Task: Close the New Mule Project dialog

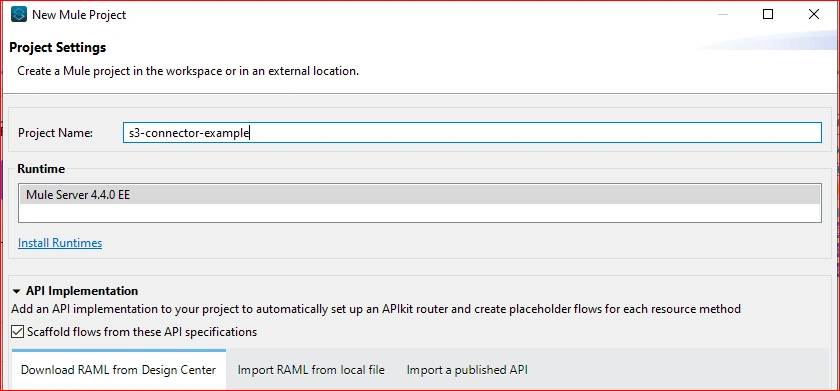Action: tap(813, 14)
